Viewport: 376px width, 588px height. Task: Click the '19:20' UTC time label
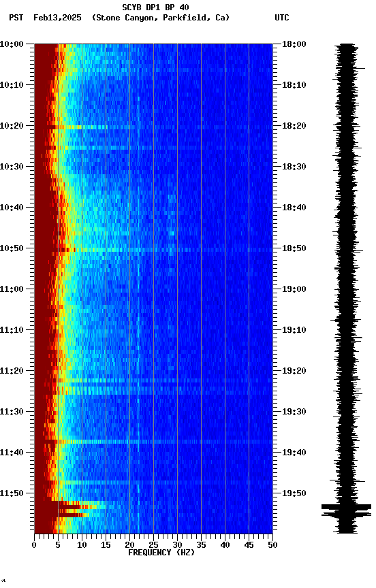[294, 372]
